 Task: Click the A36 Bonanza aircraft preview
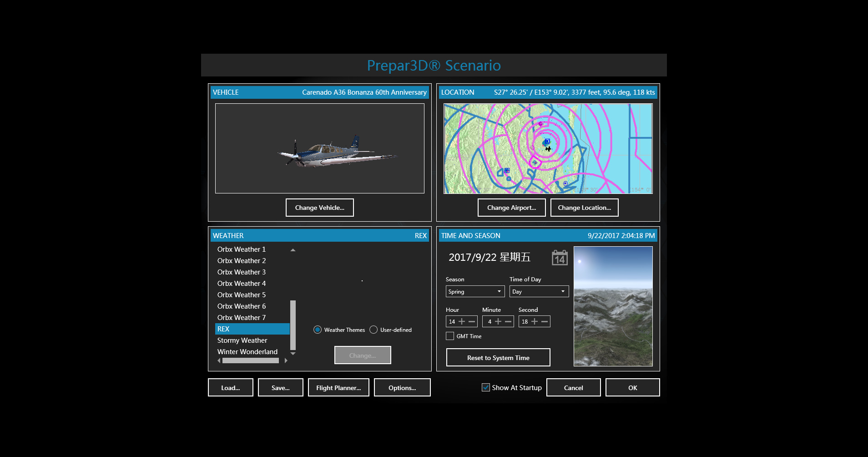coord(319,148)
